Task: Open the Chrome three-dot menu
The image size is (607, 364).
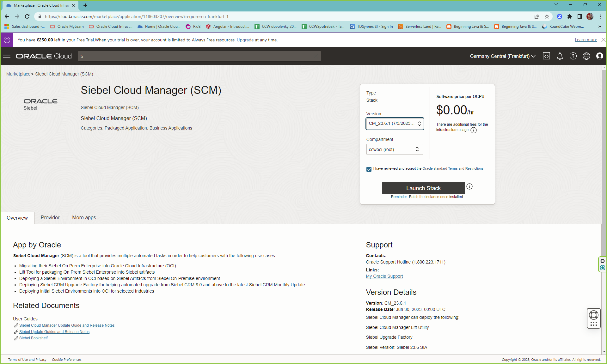Action: click(600, 16)
